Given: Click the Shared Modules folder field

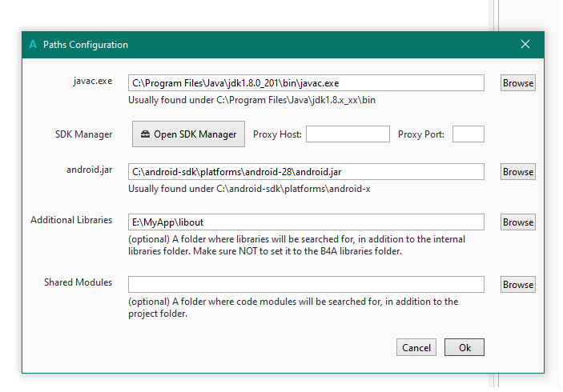Looking at the screenshot, I should [x=306, y=284].
